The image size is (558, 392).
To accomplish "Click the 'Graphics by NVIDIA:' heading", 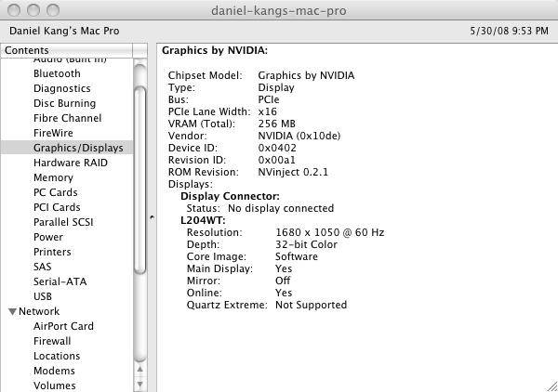I will click(215, 50).
